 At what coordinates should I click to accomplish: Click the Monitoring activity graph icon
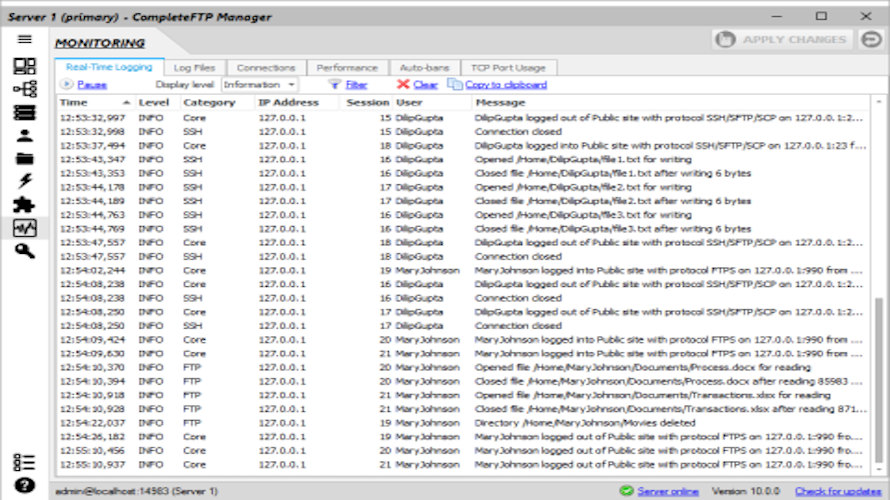click(x=24, y=228)
